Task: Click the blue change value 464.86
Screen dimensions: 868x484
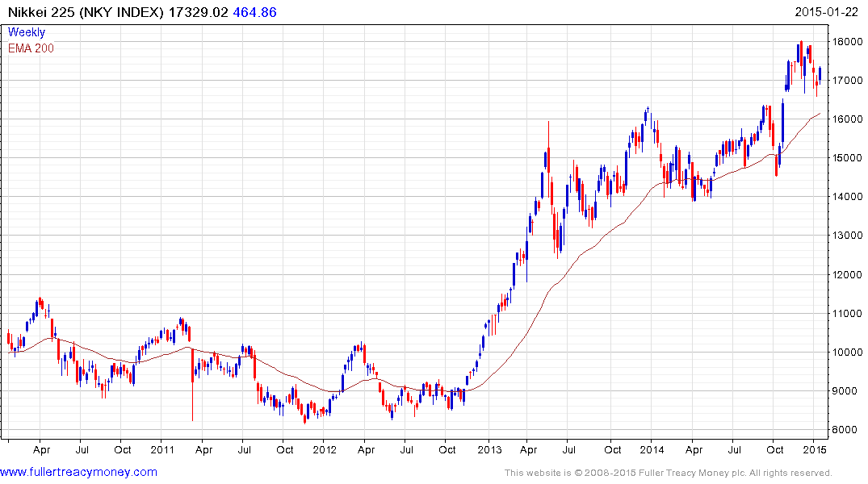Action: point(254,12)
